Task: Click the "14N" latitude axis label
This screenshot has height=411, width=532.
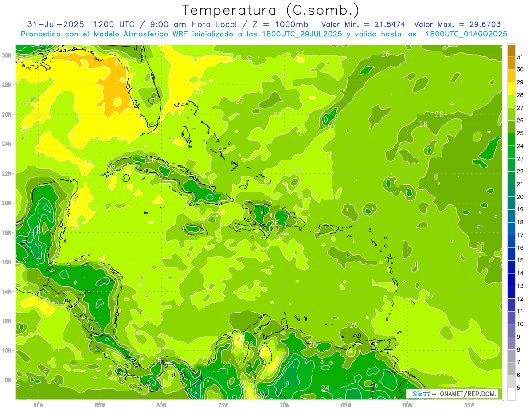Action: click(7, 292)
